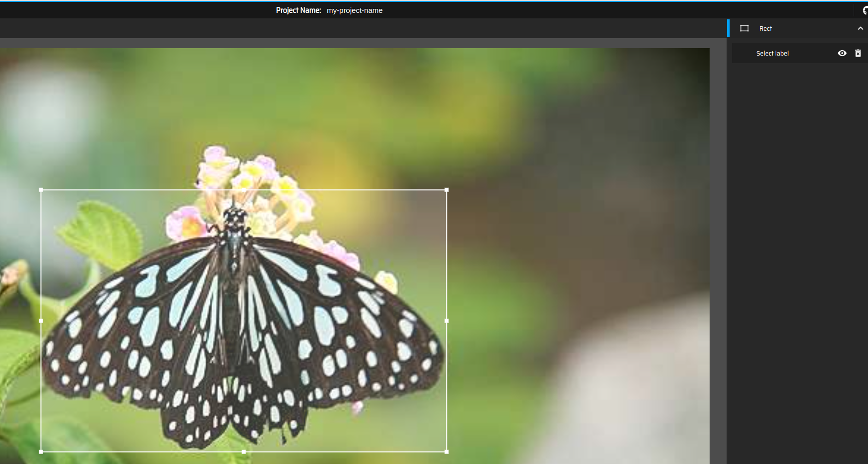
Task: Click the right-middle handle of bounding box
Action: 446,321
